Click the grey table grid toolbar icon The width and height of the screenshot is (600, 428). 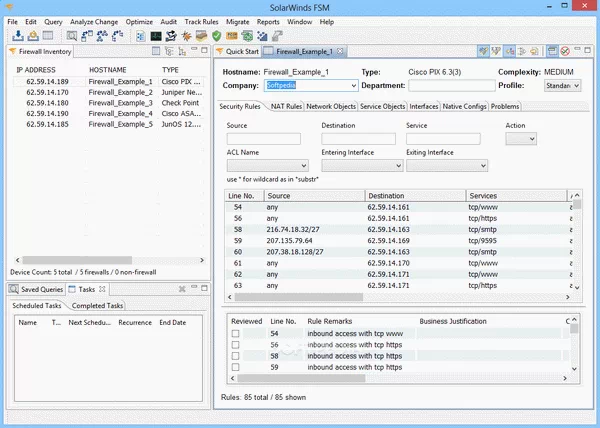coord(48,36)
